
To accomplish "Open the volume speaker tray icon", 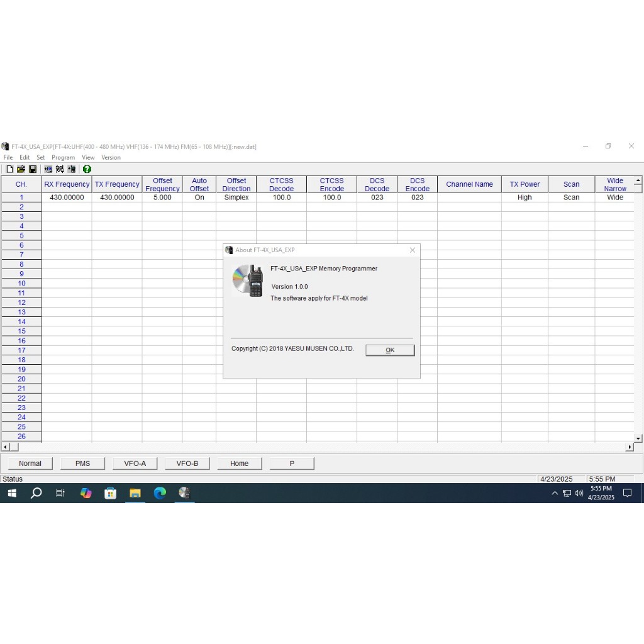I will tap(579, 493).
